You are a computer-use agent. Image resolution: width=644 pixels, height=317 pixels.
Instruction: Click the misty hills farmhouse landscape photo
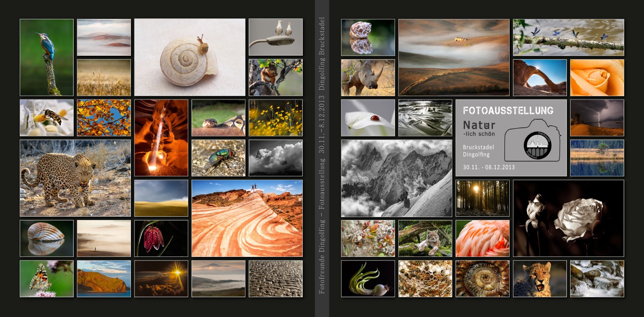tap(454, 57)
